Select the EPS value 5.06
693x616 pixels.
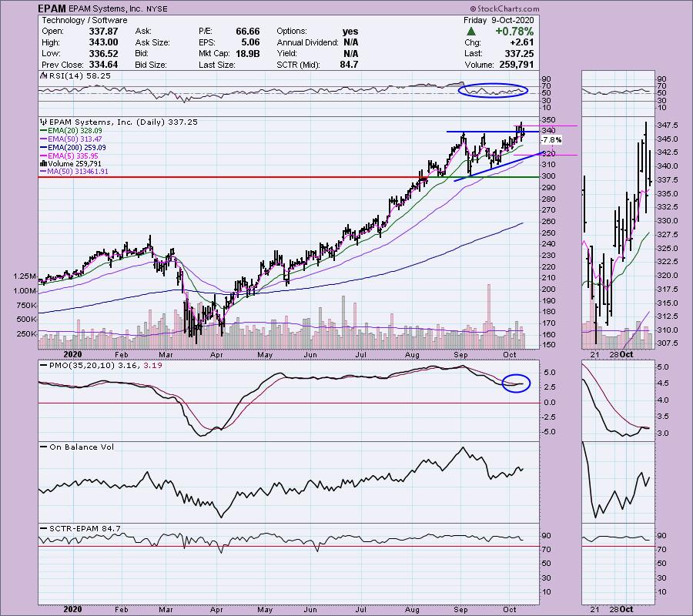pyautogui.click(x=250, y=42)
